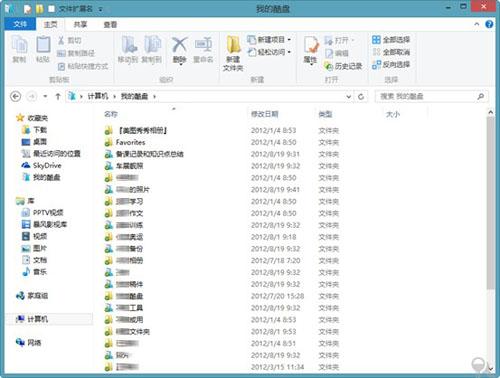Open the PPTV视频 library
500x378 pixels.
tap(42, 213)
